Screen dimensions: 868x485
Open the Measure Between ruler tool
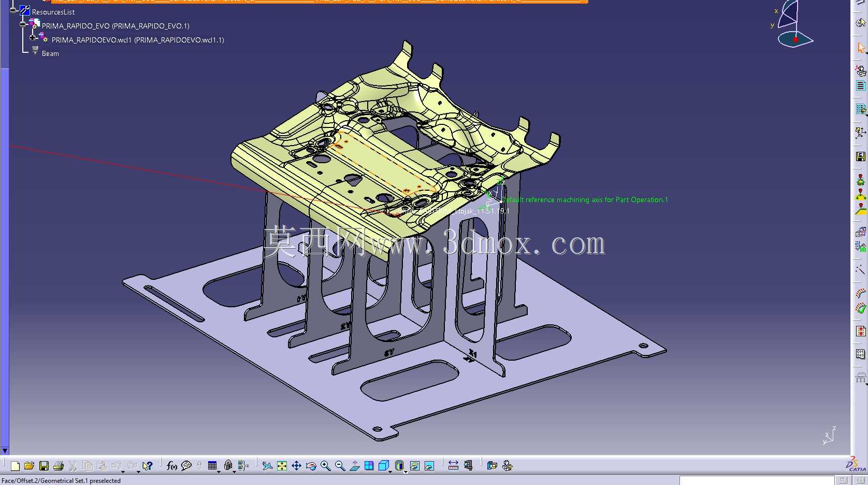pos(453,466)
